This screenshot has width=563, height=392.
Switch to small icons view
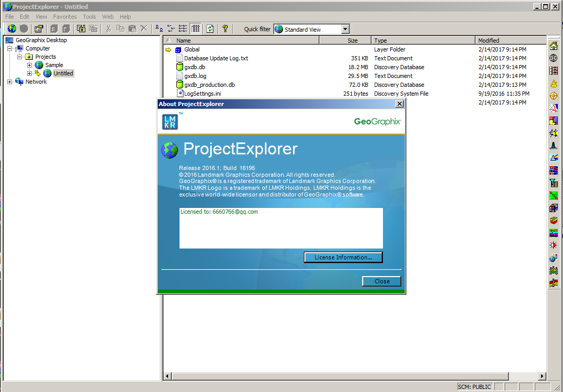[x=171, y=29]
